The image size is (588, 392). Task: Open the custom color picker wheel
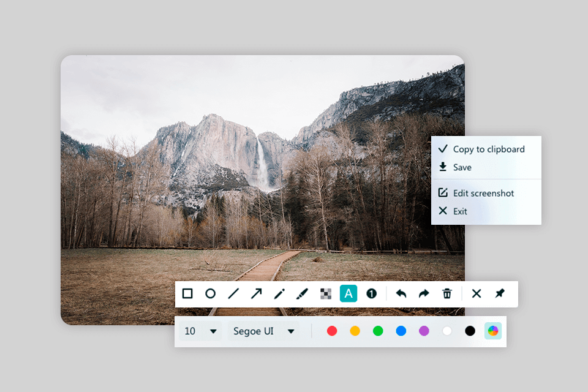tap(493, 331)
